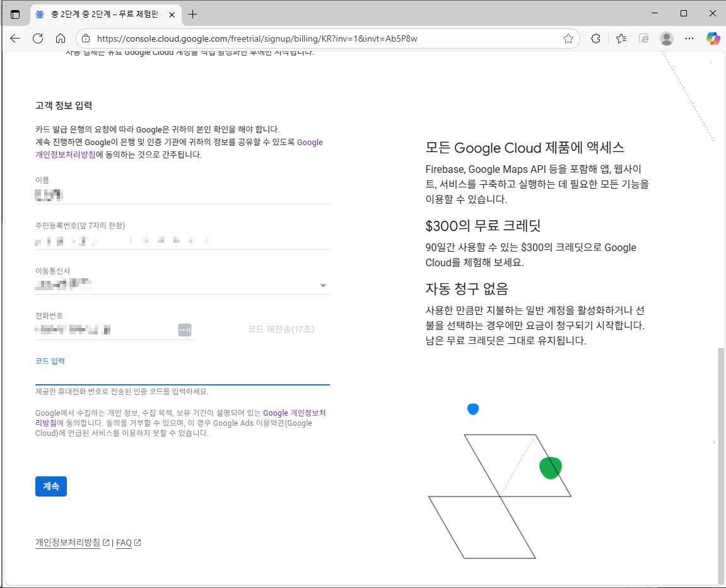
Task: Open footer 개인정보처리방침 link
Action: [67, 542]
